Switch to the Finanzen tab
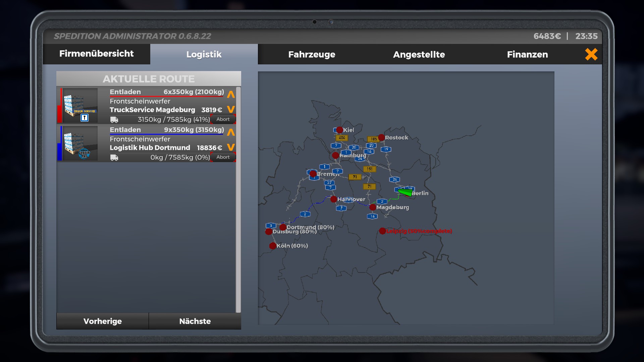This screenshot has width=644, height=362. tap(527, 54)
